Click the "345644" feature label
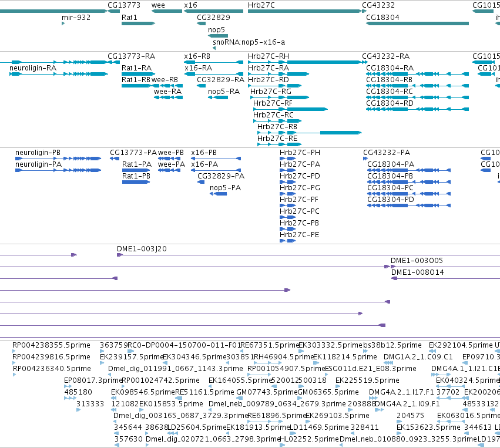The height and width of the screenshot is (448, 500). tap(128, 427)
